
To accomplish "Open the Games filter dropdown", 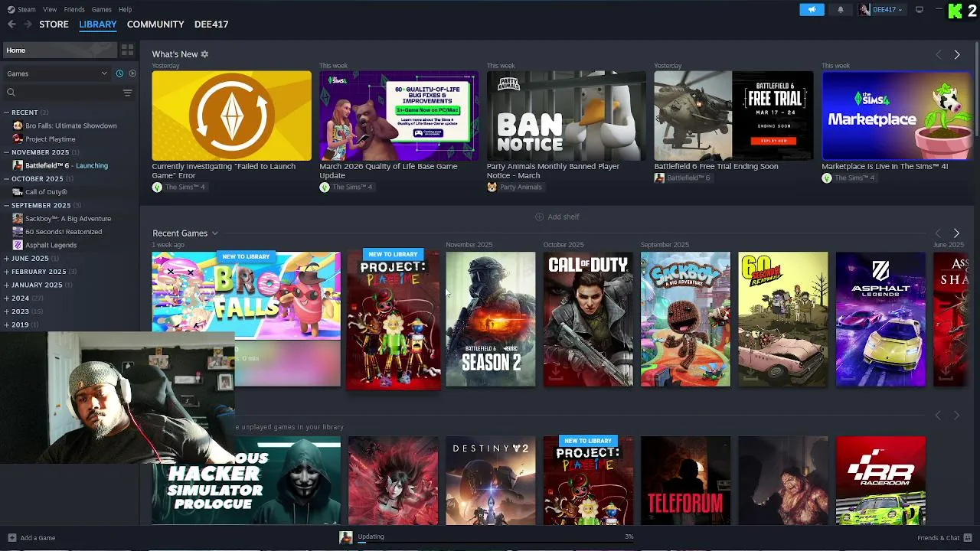I will point(57,73).
